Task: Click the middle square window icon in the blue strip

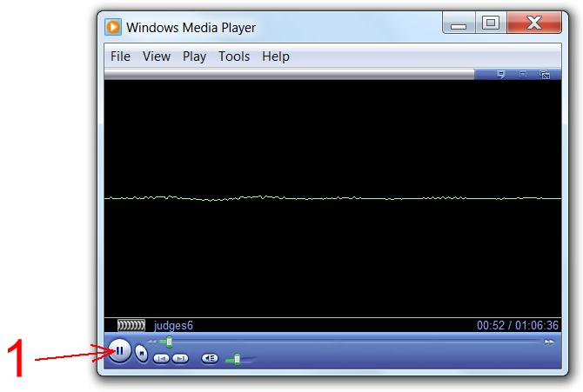Action: click(523, 74)
